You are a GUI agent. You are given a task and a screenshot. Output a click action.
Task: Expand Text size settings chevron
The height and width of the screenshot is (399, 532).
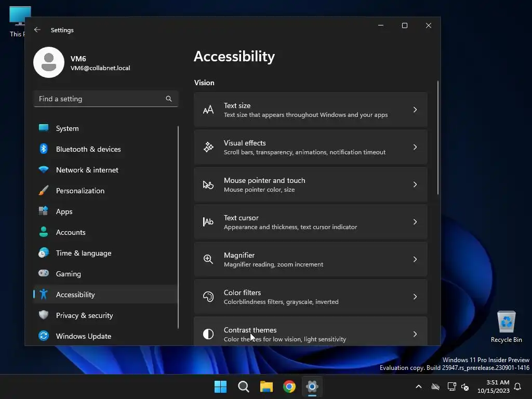[415, 110]
